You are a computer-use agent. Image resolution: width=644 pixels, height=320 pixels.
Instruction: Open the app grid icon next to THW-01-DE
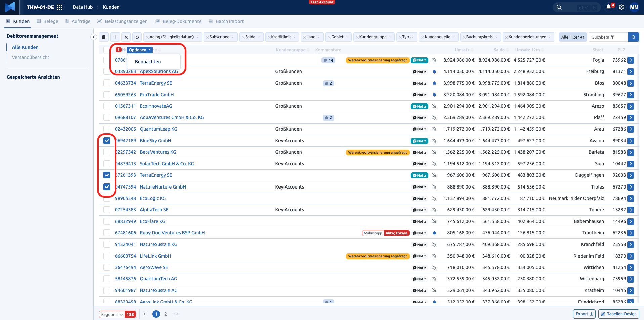click(59, 7)
